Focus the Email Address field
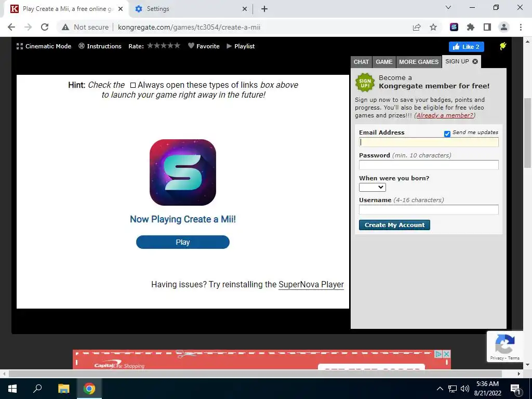532x399 pixels. point(429,142)
